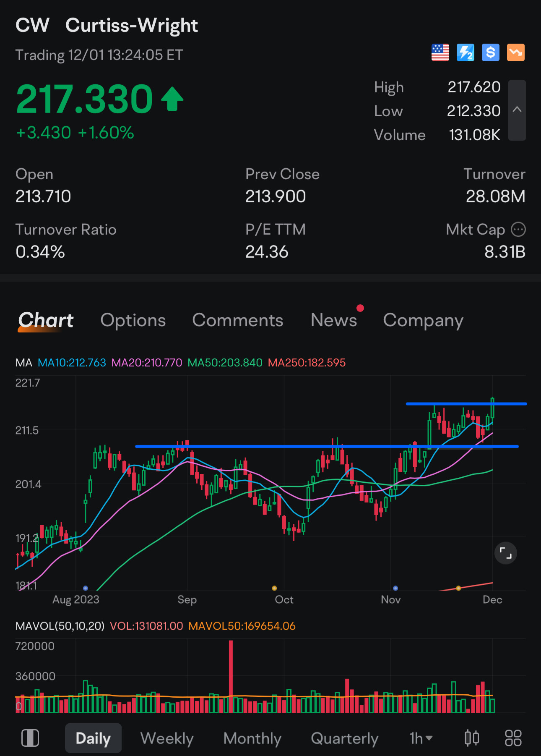Tap the VOL:131081.00 value
The height and width of the screenshot is (756, 541).
click(146, 626)
